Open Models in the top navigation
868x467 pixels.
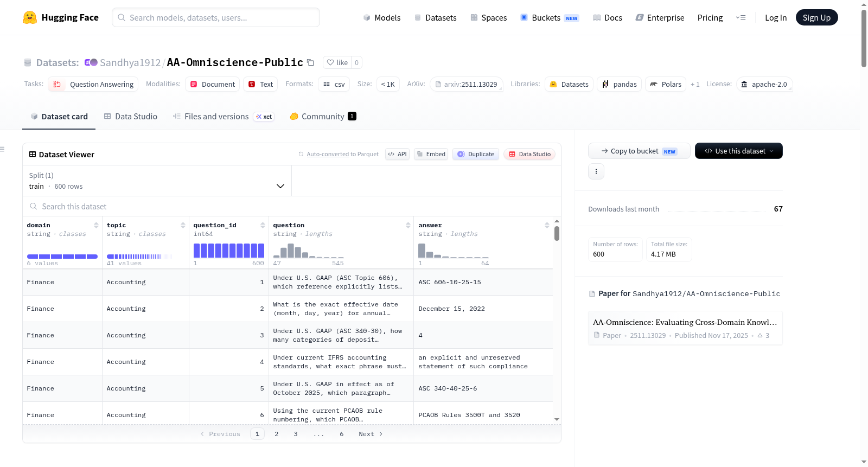point(382,17)
